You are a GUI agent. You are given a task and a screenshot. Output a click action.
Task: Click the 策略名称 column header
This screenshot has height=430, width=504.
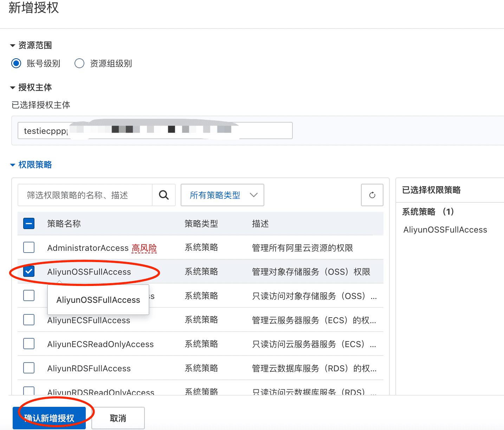coord(64,224)
